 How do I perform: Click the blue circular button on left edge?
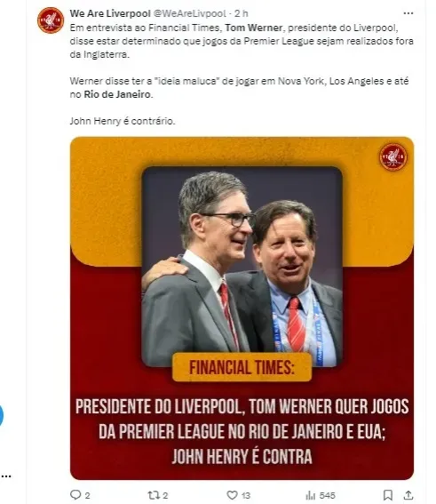[1, 415]
